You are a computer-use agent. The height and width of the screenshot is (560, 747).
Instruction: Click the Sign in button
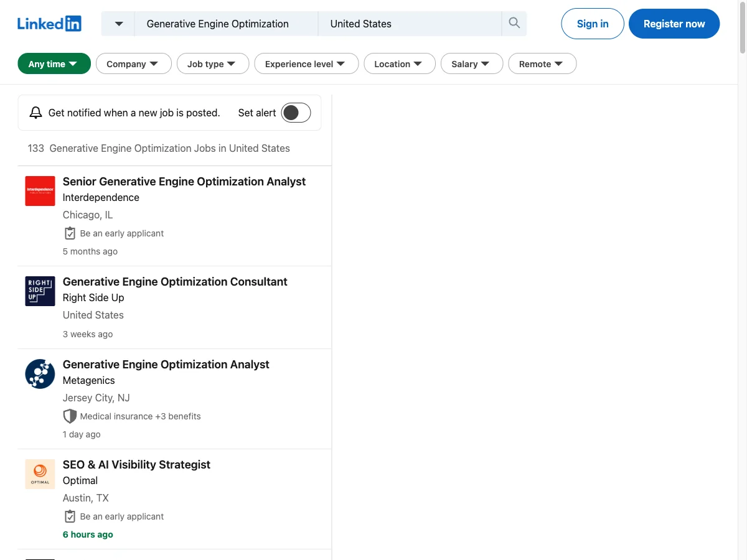(x=592, y=24)
